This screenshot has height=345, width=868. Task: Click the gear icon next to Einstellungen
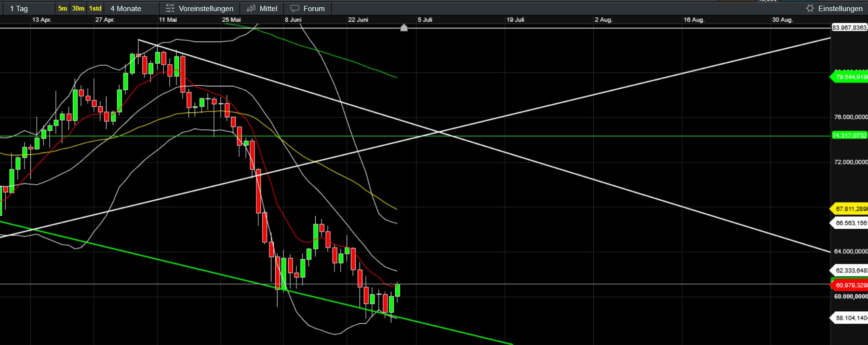810,8
